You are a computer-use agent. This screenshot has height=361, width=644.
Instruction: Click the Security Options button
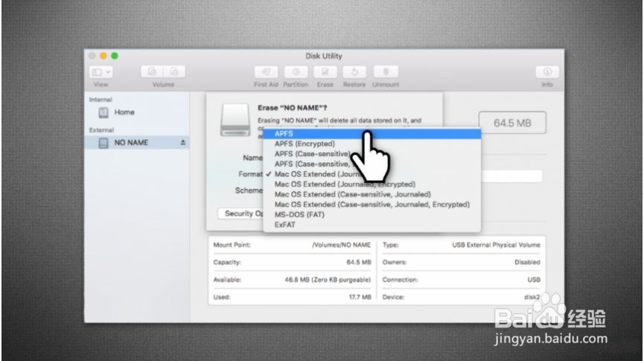(x=241, y=214)
